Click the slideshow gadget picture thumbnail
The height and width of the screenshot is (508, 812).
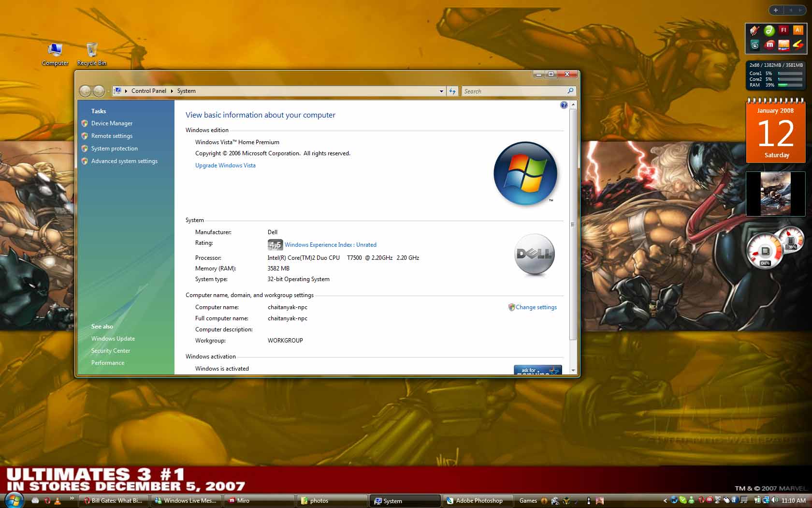[x=775, y=194]
